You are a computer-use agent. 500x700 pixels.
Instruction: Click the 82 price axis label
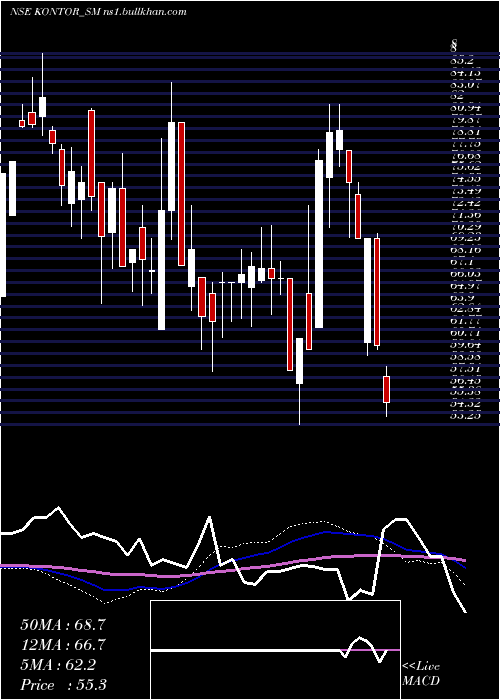click(458, 95)
